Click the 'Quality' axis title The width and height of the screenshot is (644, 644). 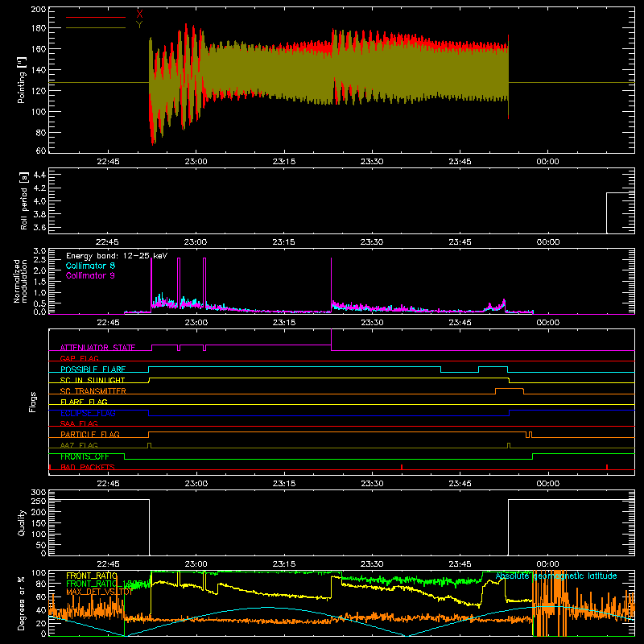22,522
